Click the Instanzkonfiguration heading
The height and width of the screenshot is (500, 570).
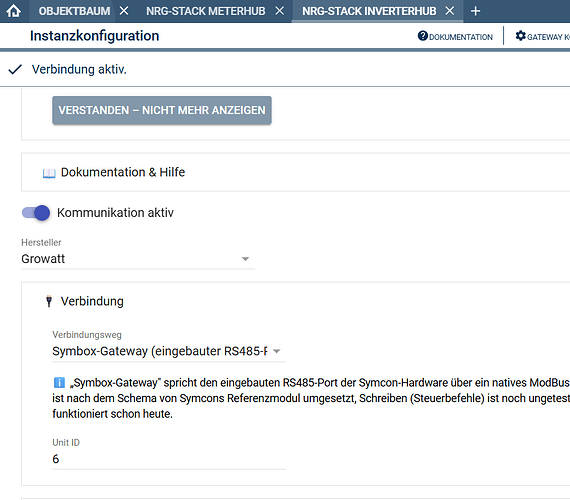pyautogui.click(x=95, y=36)
